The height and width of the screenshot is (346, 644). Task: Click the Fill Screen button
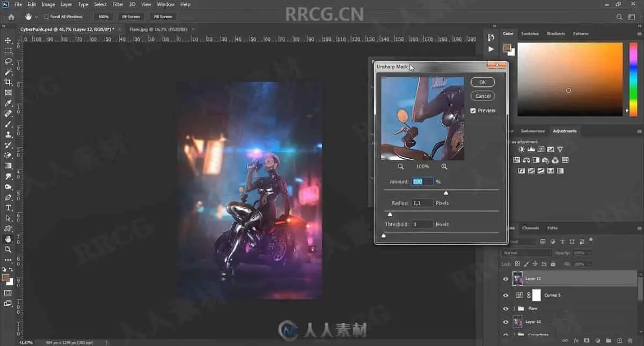click(163, 17)
